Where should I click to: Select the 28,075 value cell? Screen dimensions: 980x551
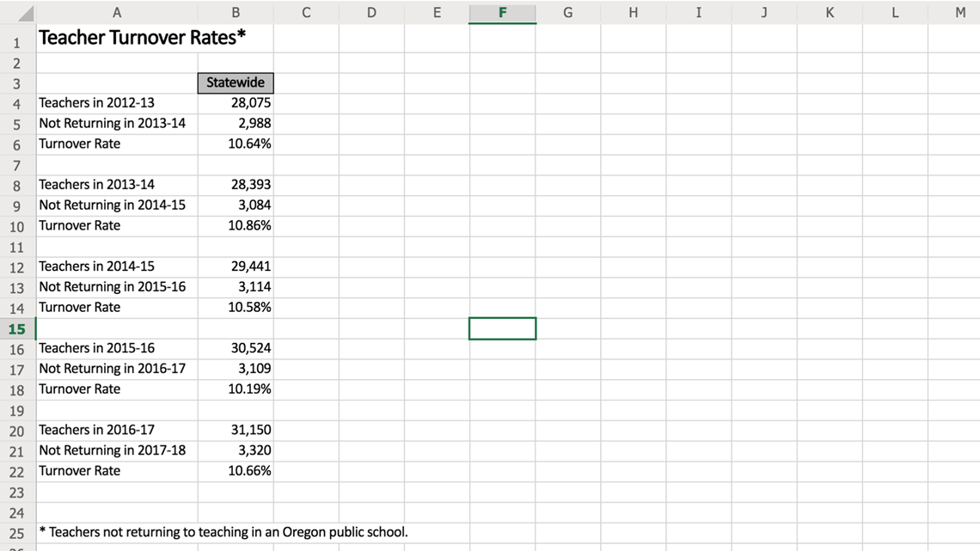pos(236,103)
